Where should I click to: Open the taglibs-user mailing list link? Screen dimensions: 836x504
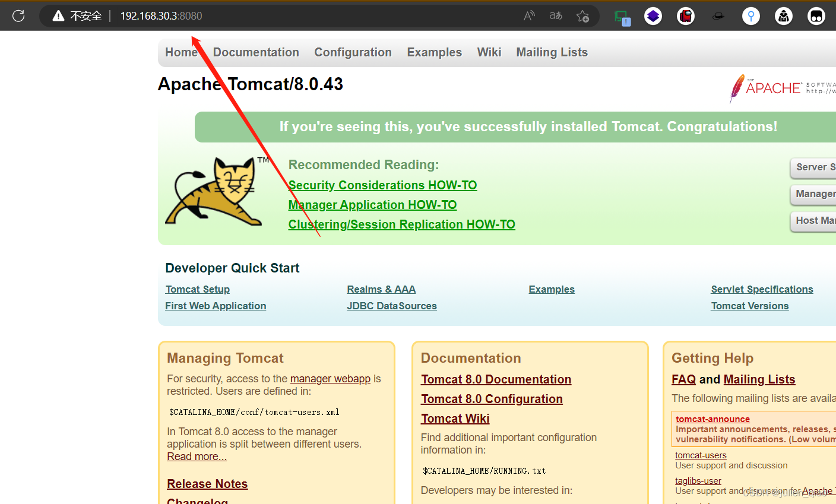click(x=698, y=481)
